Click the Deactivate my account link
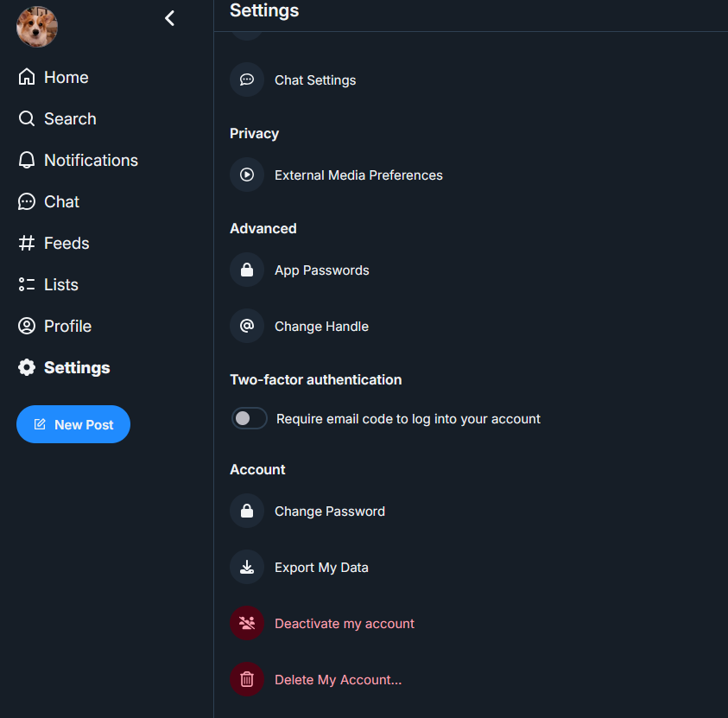The width and height of the screenshot is (728, 718). 345,624
